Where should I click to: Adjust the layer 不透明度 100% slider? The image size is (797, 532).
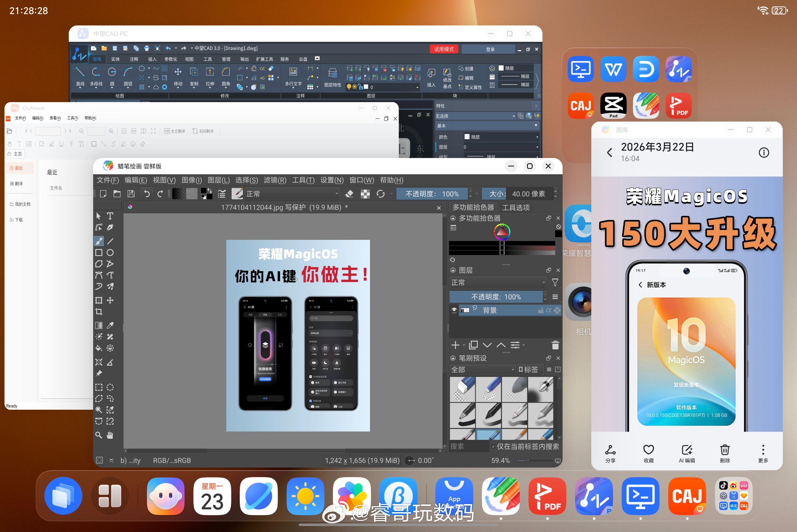coord(496,297)
